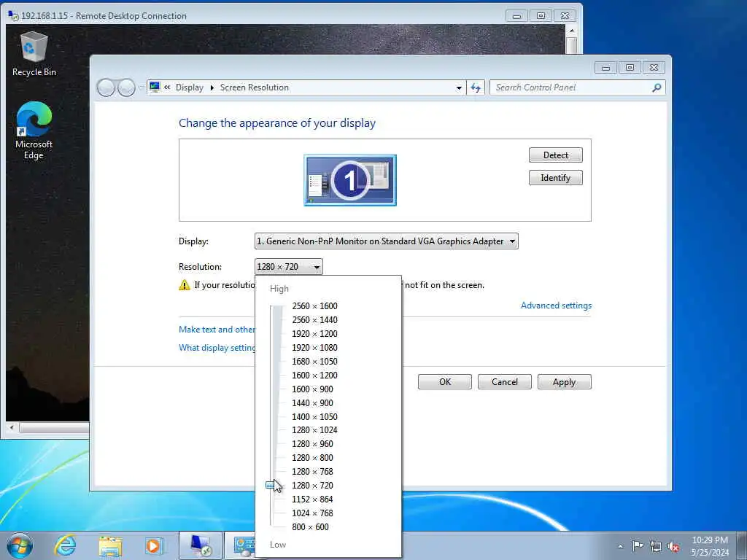Open Action Center flag icon
747x560 pixels.
click(x=638, y=546)
